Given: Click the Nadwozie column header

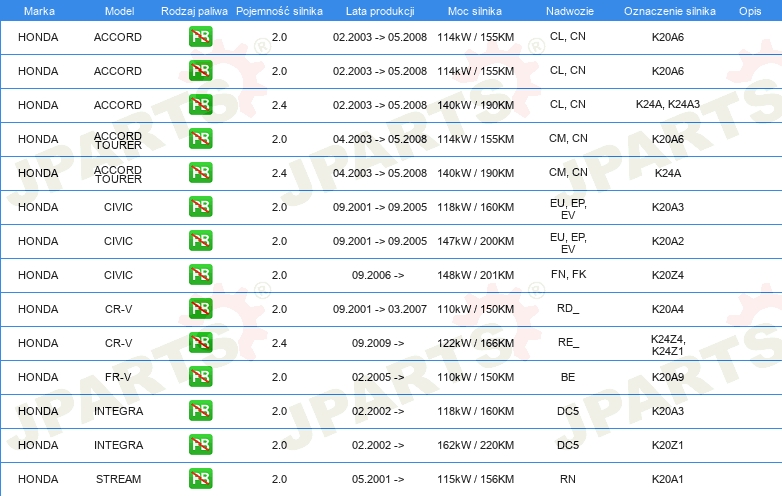Looking at the screenshot, I should (570, 11).
